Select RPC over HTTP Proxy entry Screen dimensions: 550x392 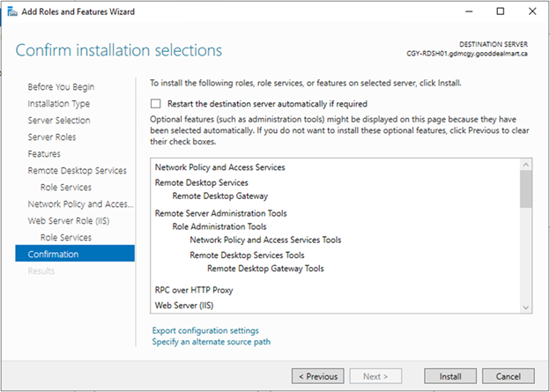(x=194, y=291)
